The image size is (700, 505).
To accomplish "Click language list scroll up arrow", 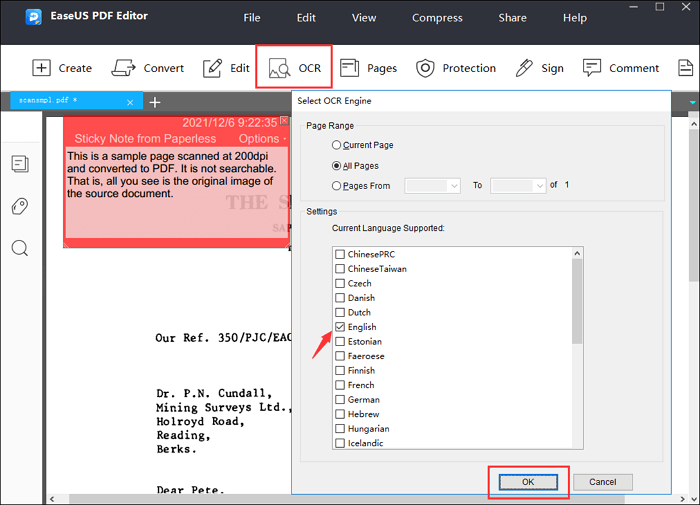I will tap(577, 253).
